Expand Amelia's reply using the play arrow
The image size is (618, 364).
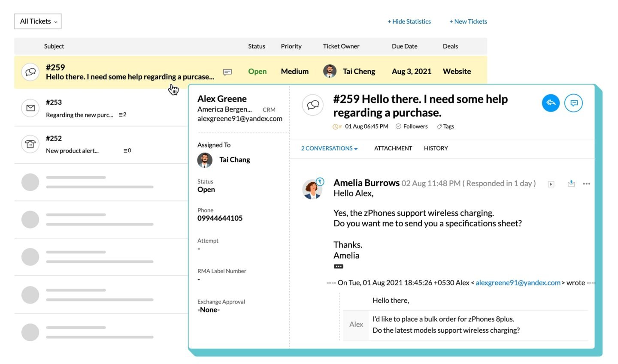coord(551,184)
